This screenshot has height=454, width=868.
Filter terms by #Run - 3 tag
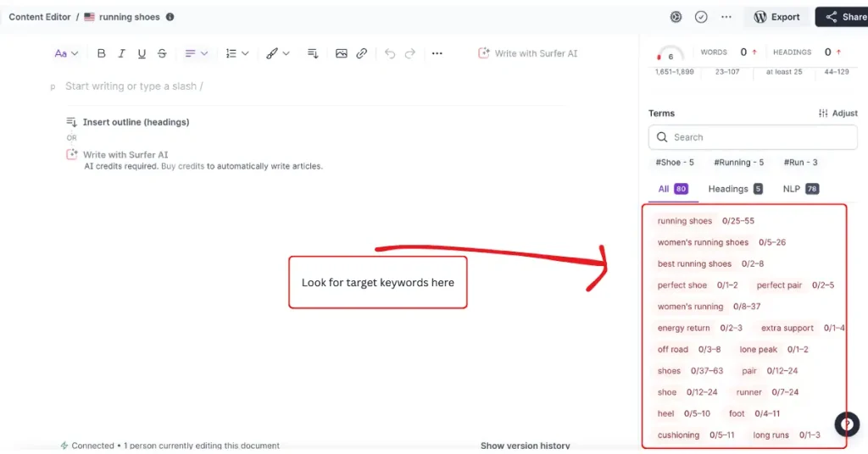tap(800, 162)
